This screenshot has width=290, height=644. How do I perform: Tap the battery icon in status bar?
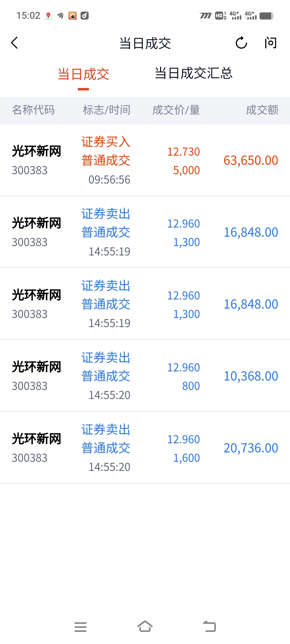point(266,16)
